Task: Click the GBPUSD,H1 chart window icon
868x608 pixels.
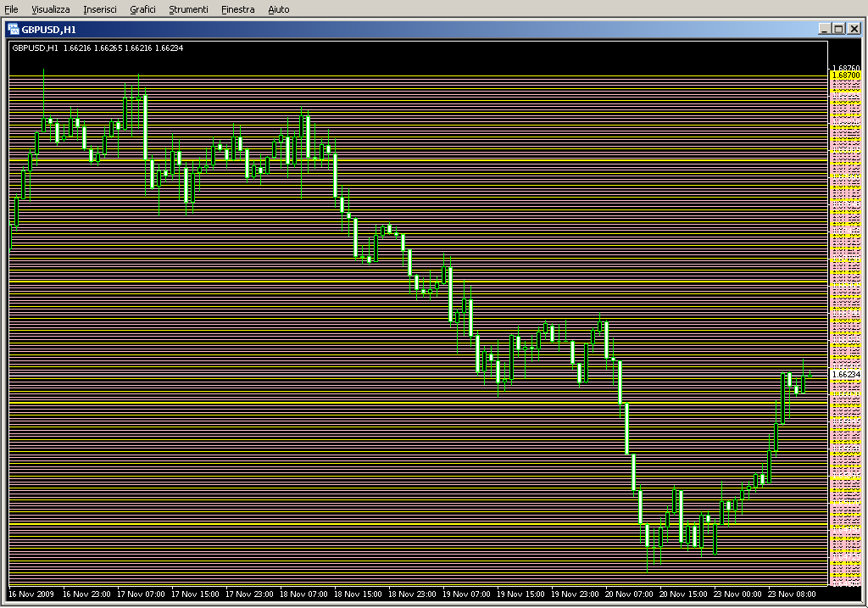Action: (x=14, y=30)
